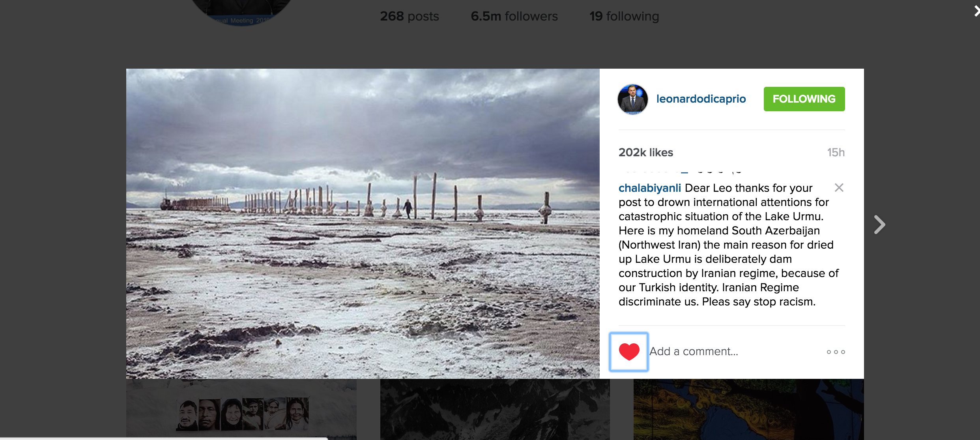
Task: Show the 19 following list
Action: point(624,16)
